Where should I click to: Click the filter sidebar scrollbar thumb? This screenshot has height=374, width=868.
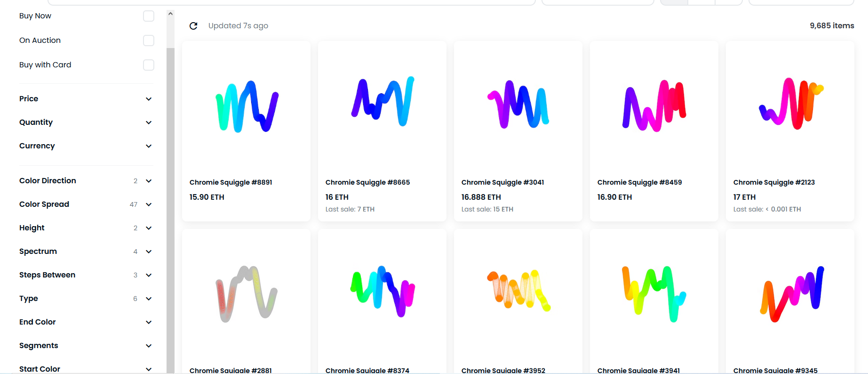tap(170, 210)
